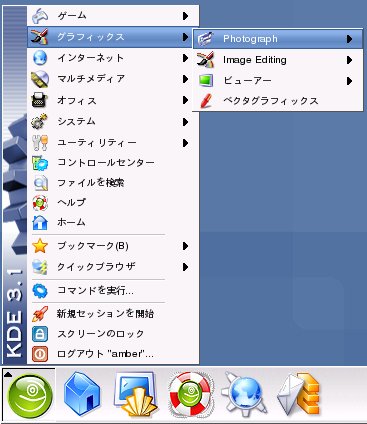
Task: Open the green SUSE start menu button
Action: [x=29, y=394]
